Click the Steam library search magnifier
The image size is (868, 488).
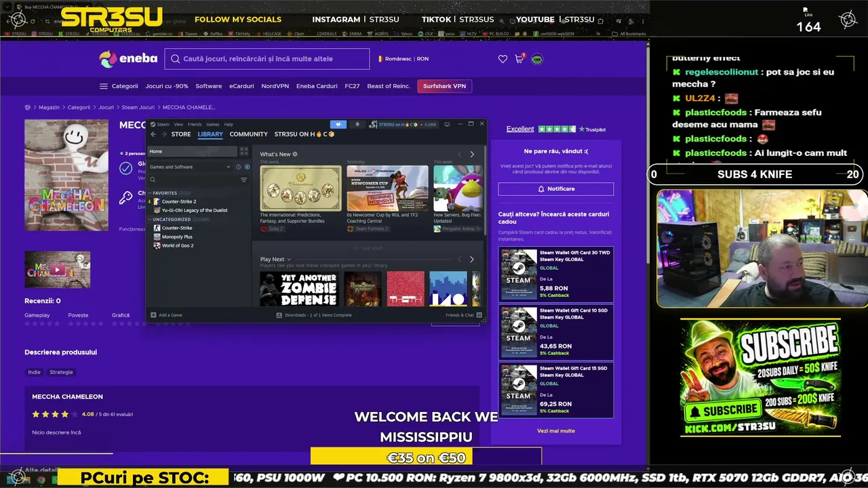pos(153,180)
